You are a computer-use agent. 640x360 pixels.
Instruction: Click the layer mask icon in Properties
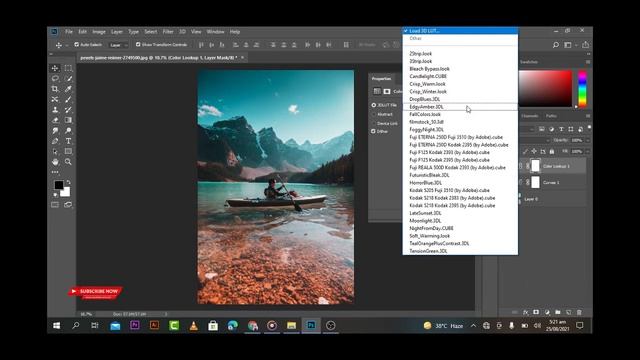point(387,91)
